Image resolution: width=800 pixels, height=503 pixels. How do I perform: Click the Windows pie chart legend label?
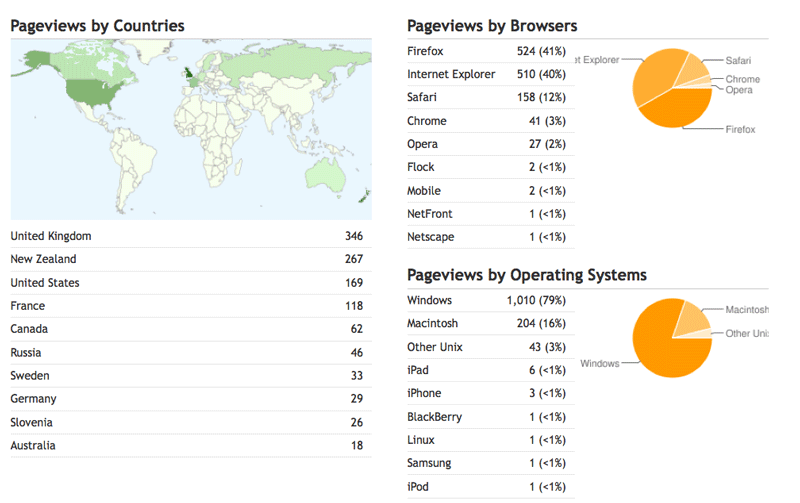pos(599,363)
